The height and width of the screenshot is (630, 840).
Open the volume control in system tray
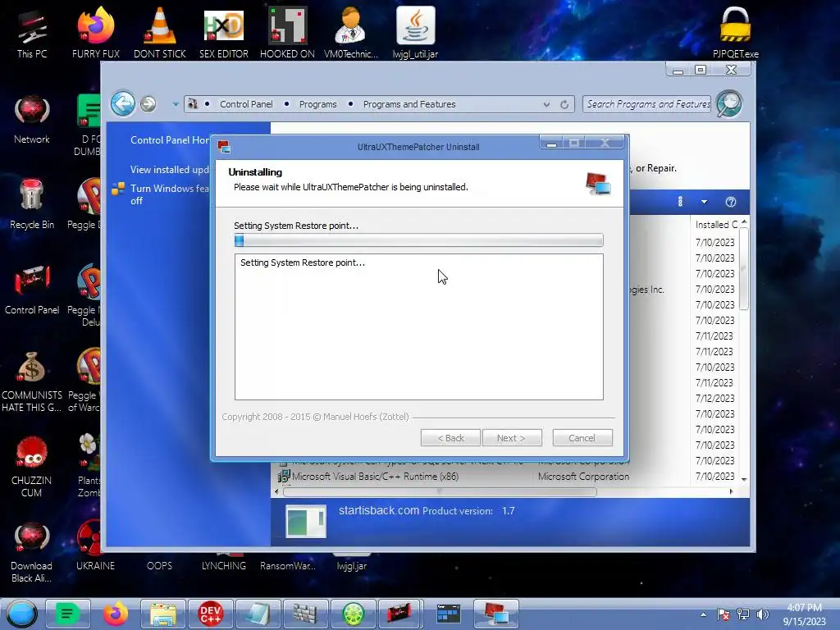[762, 614]
